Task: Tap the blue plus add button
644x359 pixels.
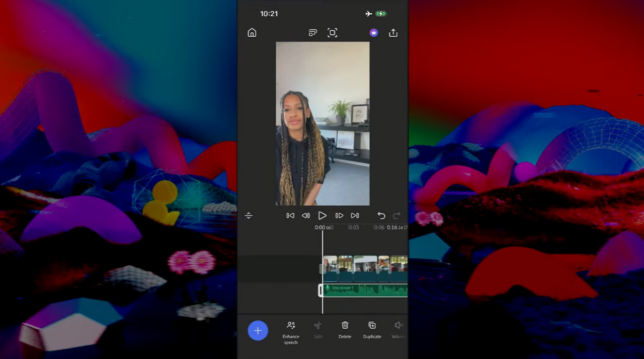Action: 258,330
